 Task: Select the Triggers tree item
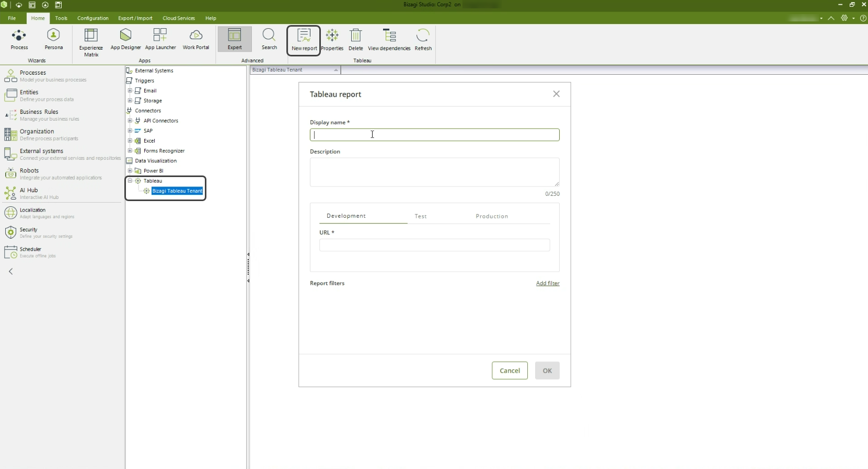[x=145, y=80]
